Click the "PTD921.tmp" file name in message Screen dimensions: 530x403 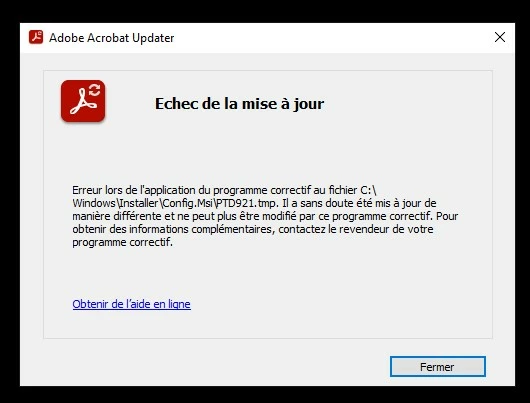pos(247,203)
